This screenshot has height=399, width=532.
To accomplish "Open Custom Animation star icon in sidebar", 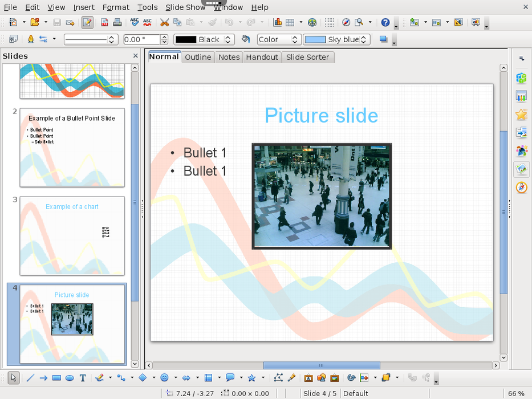I will point(521,115).
